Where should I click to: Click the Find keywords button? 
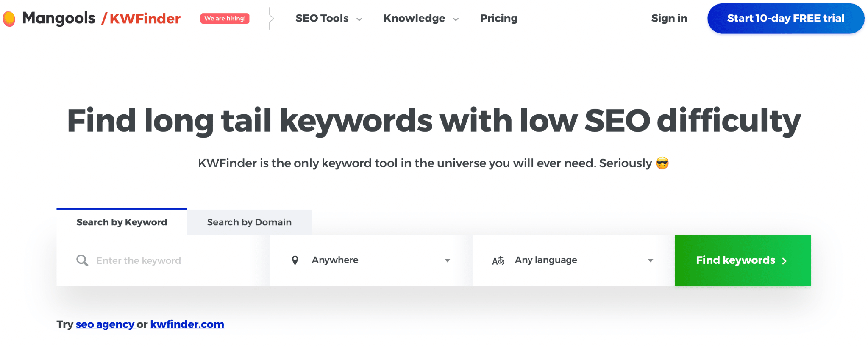[743, 260]
